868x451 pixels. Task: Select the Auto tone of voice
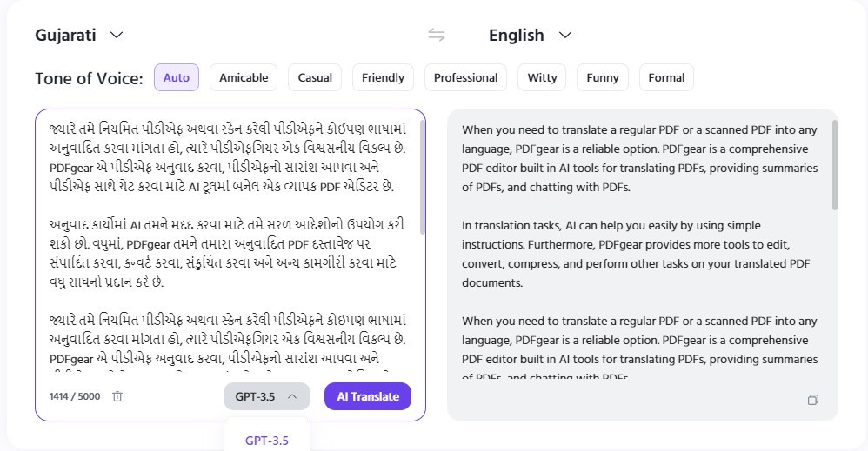[177, 77]
